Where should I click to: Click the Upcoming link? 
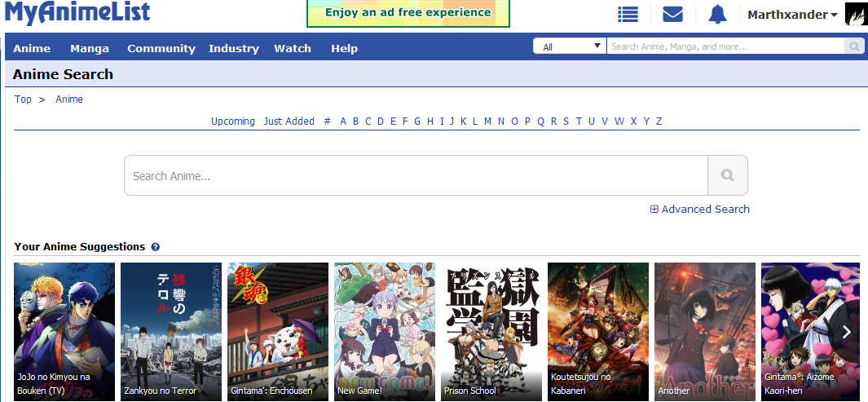pos(233,121)
